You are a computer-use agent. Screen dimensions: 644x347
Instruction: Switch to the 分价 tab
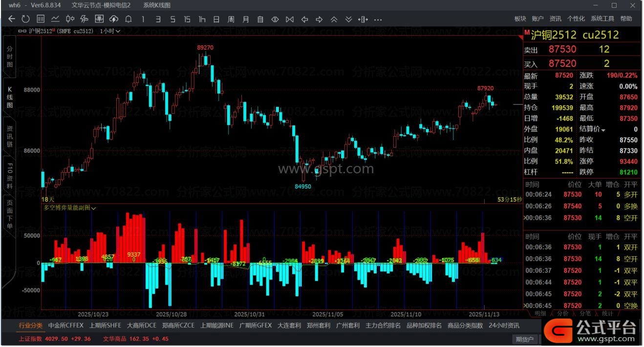point(563,313)
